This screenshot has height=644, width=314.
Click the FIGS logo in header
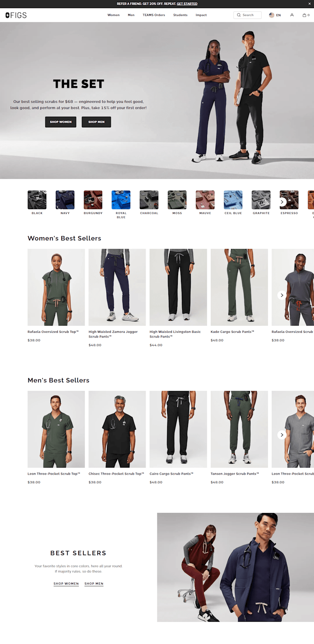tap(16, 15)
